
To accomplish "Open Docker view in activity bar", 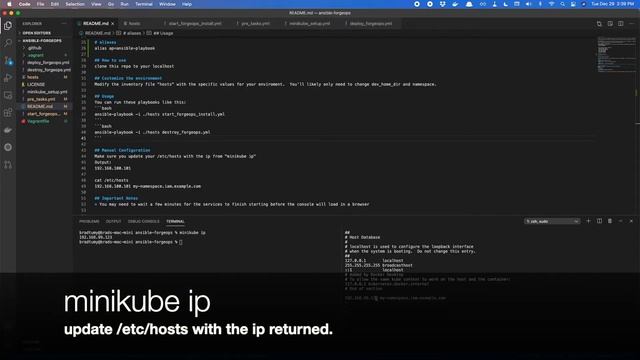I will click(x=8, y=130).
